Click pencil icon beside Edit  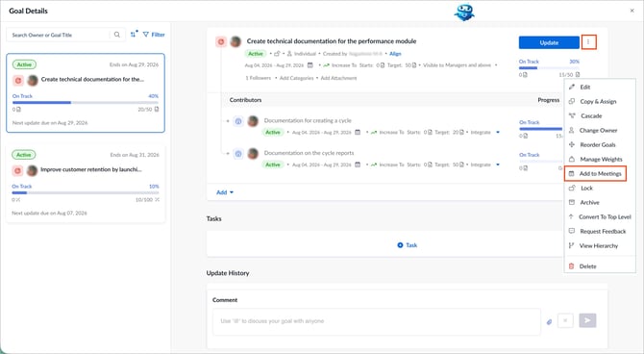(x=572, y=87)
